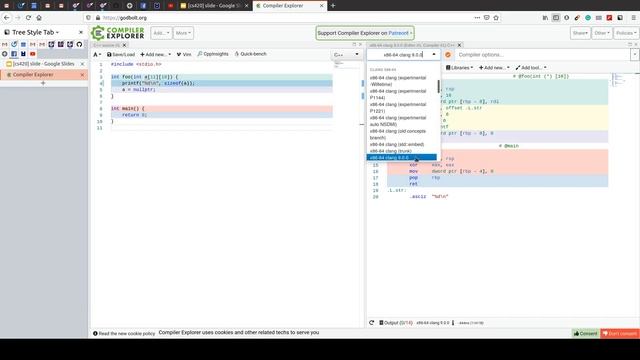Viewport: 640px width, 360px height.
Task: Open CppInsights for this code
Action: pos(213,54)
